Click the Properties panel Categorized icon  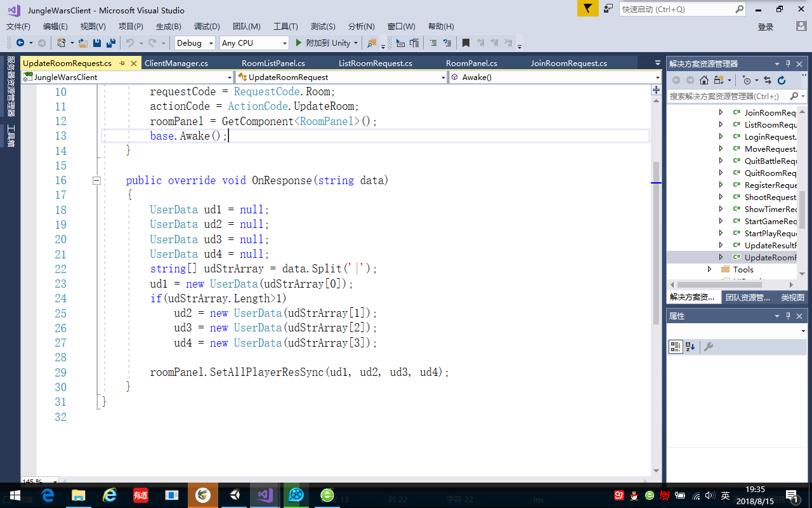coord(676,347)
